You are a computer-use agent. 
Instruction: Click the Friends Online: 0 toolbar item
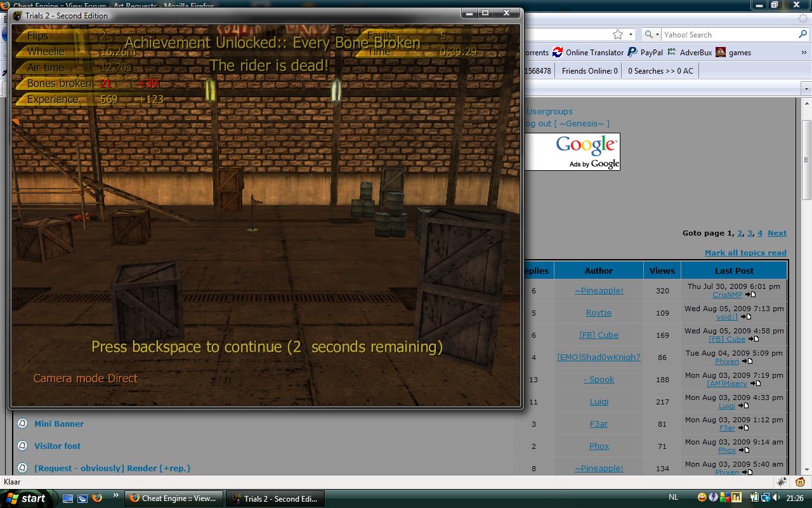(590, 70)
